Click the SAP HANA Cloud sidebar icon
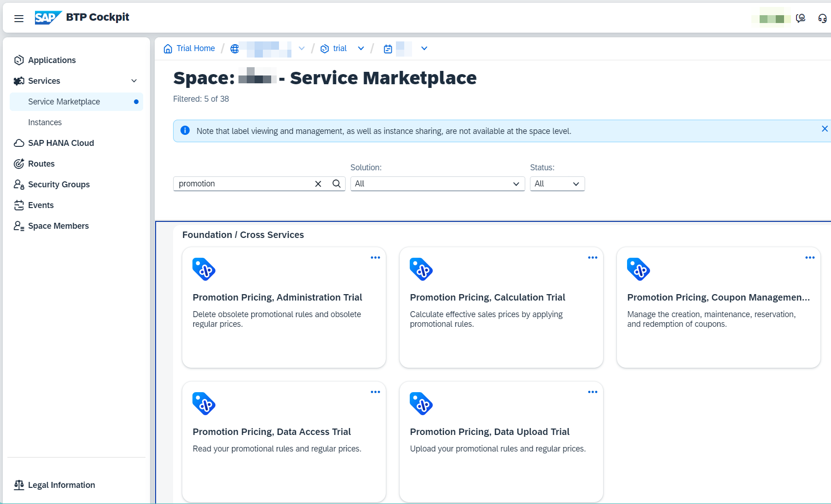The height and width of the screenshot is (504, 831). [19, 143]
